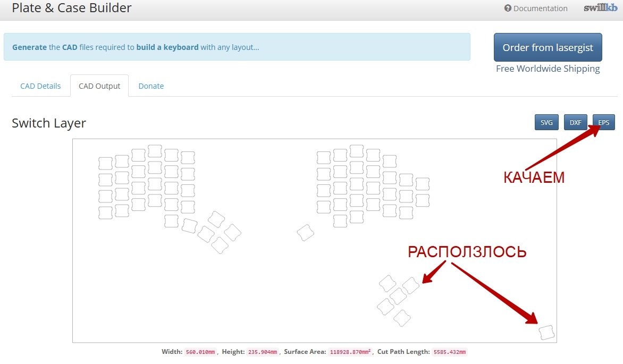Download the Switch Layer as SVG
This screenshot has width=623, height=364.
click(546, 122)
